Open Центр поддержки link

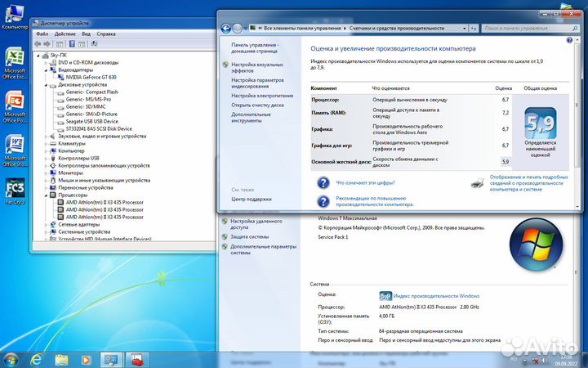[252, 199]
